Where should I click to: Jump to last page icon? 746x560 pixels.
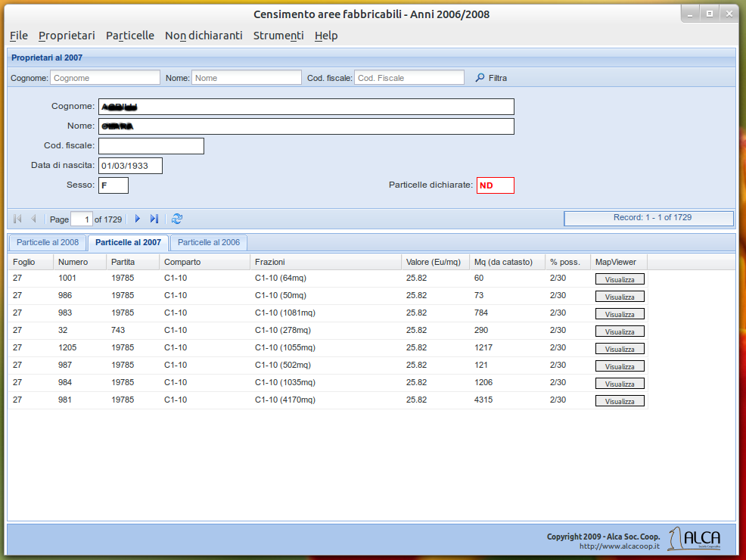[154, 219]
